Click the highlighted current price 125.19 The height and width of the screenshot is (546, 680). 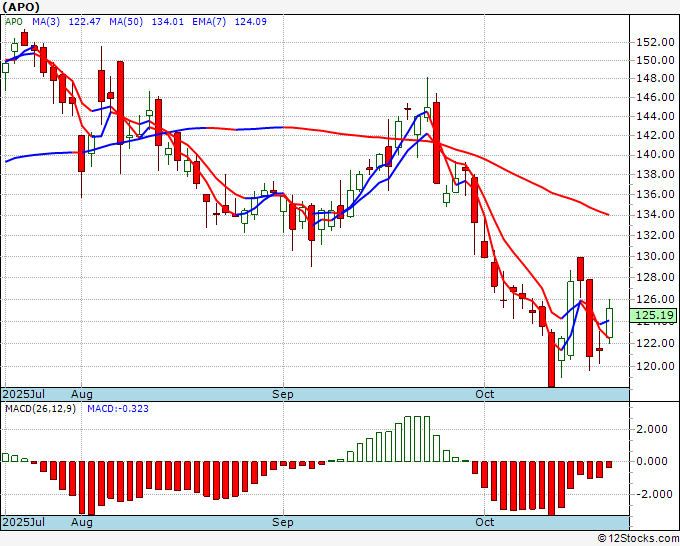coord(654,315)
